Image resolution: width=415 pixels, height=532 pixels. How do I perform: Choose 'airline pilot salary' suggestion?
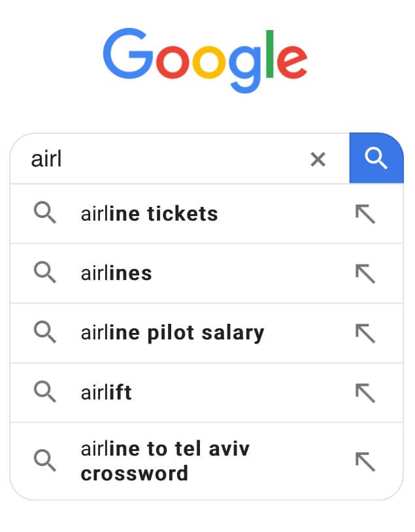172,333
